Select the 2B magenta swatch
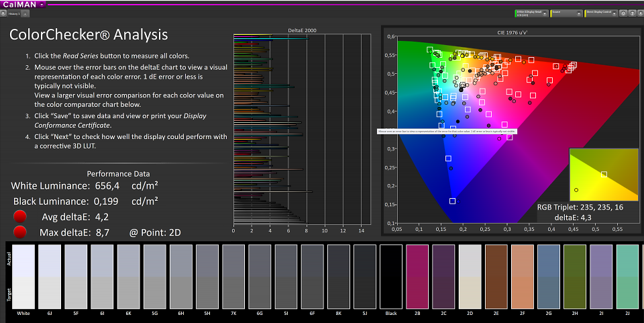This screenshot has height=323, width=644. [417, 277]
